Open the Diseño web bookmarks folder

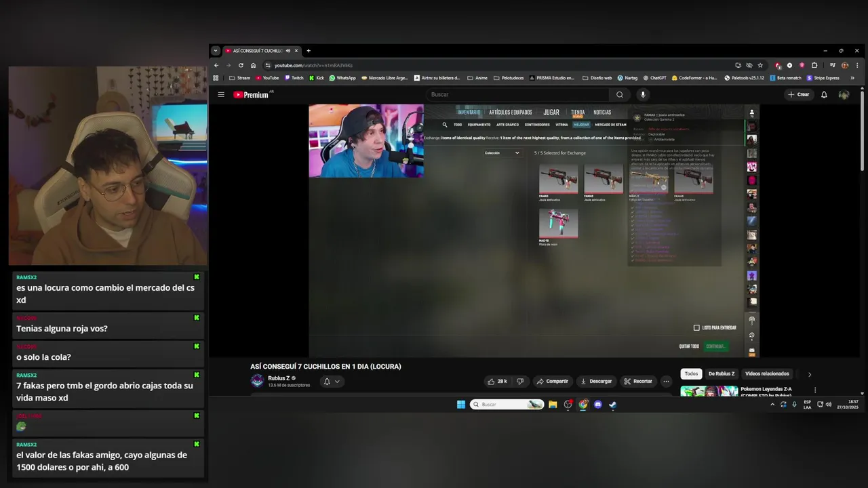pos(597,78)
